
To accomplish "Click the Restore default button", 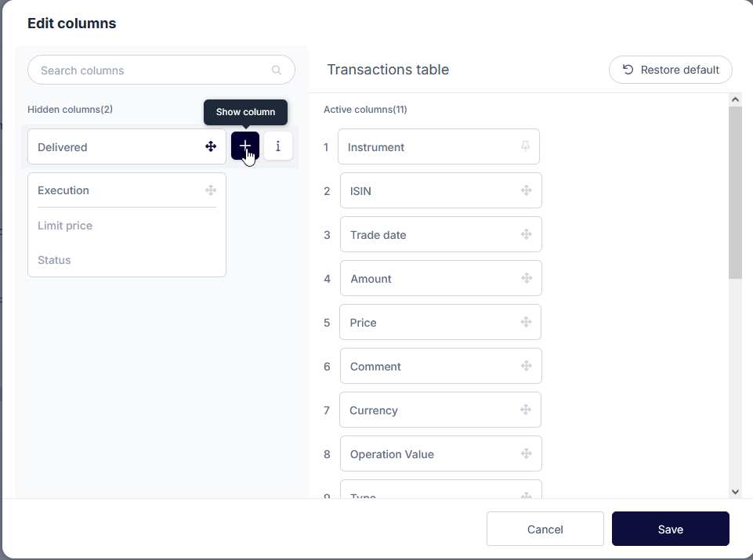I will (x=671, y=70).
